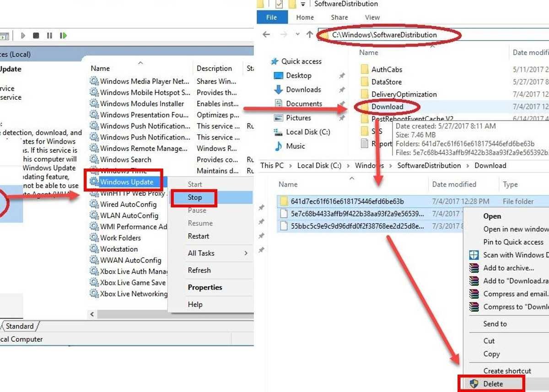Choose Refresh in service context menu
This screenshot has width=549, height=392.
tap(199, 270)
